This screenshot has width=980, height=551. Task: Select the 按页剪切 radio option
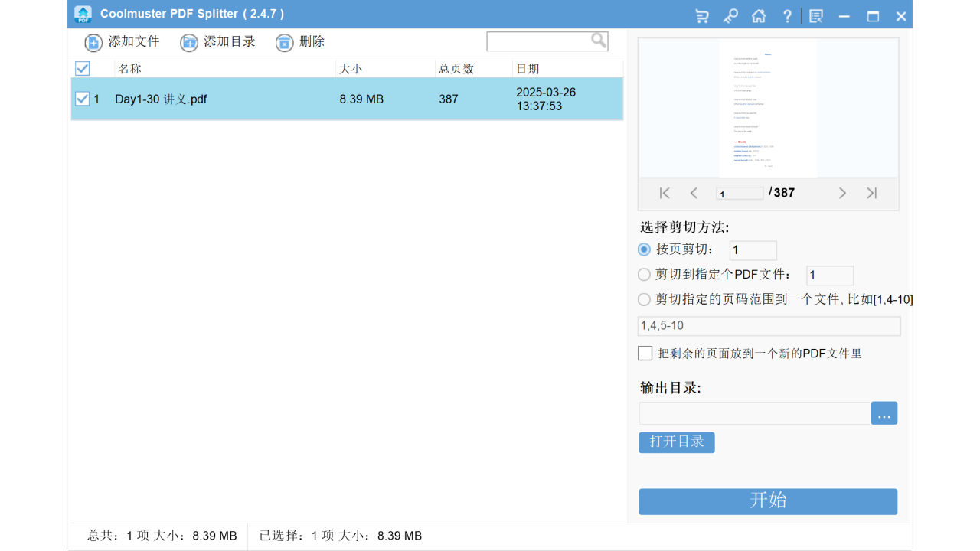coord(644,249)
